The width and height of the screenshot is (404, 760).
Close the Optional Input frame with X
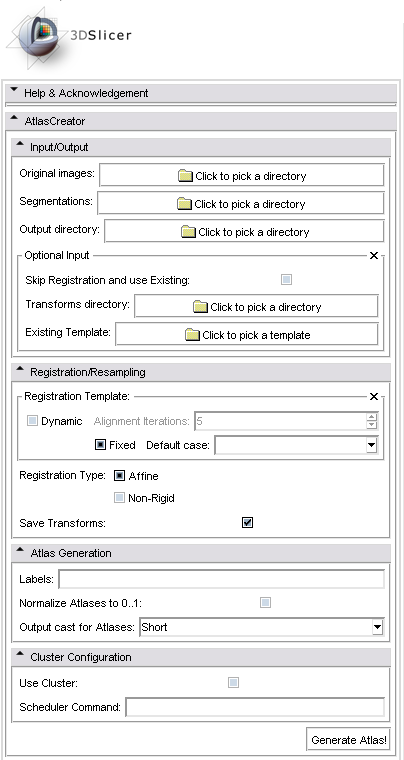tap(373, 255)
